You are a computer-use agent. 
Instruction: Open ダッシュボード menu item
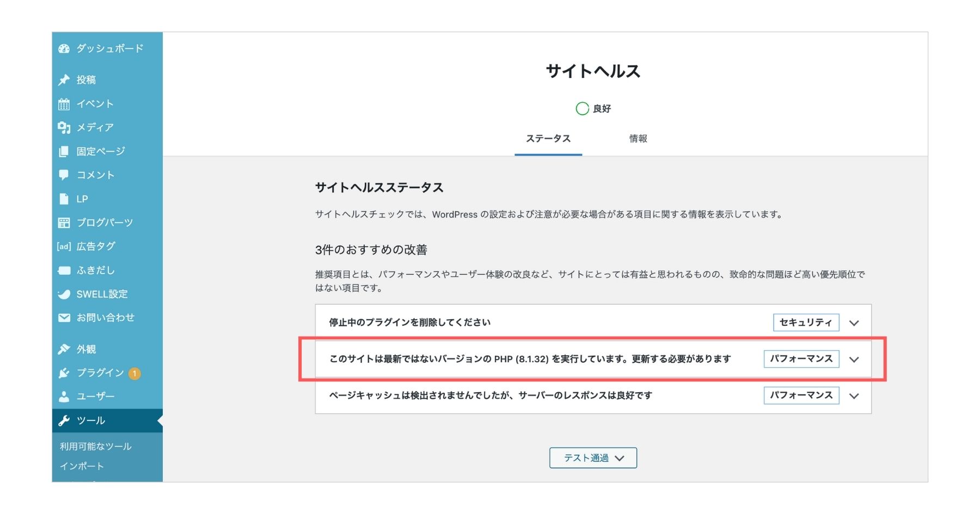pyautogui.click(x=110, y=48)
